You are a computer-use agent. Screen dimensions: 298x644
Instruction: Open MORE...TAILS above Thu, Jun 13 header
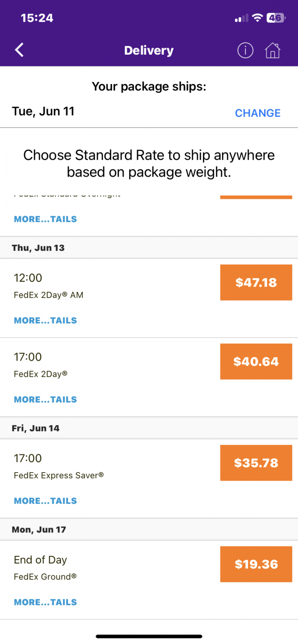click(46, 219)
